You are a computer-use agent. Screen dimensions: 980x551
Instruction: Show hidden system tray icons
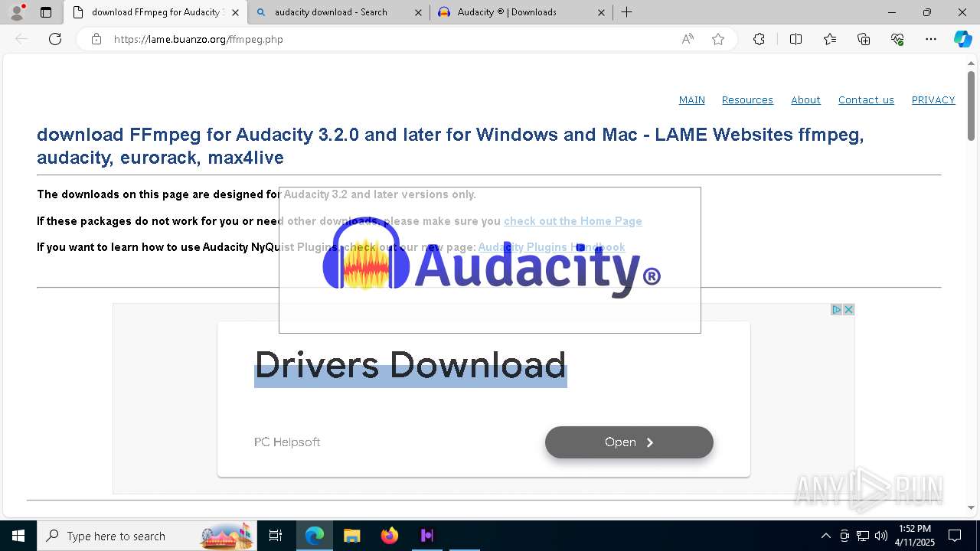825,536
